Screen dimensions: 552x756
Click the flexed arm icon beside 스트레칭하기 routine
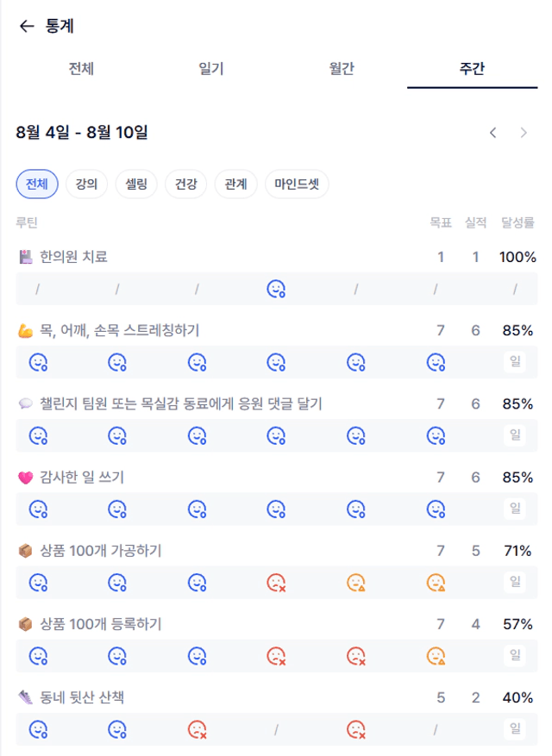click(25, 331)
